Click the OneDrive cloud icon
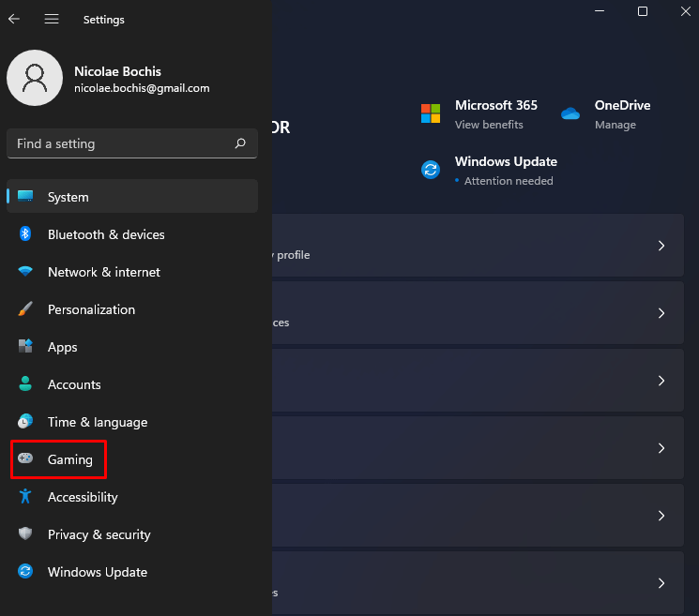 (570, 113)
